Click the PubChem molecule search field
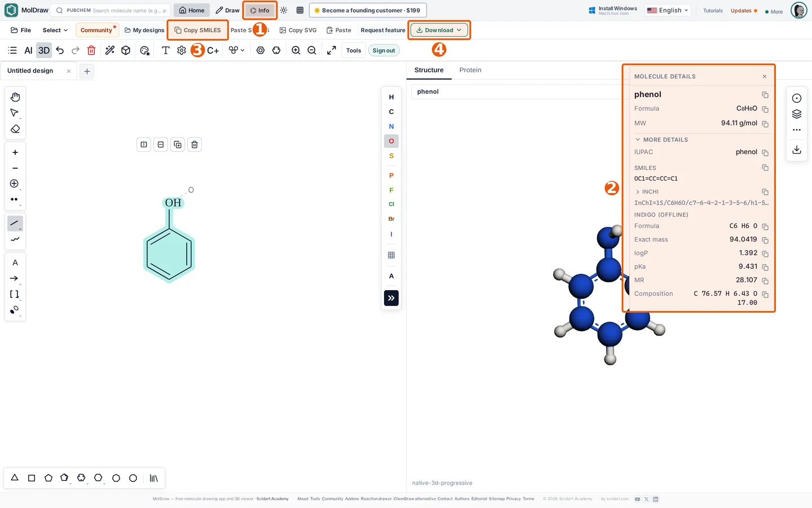 click(111, 10)
